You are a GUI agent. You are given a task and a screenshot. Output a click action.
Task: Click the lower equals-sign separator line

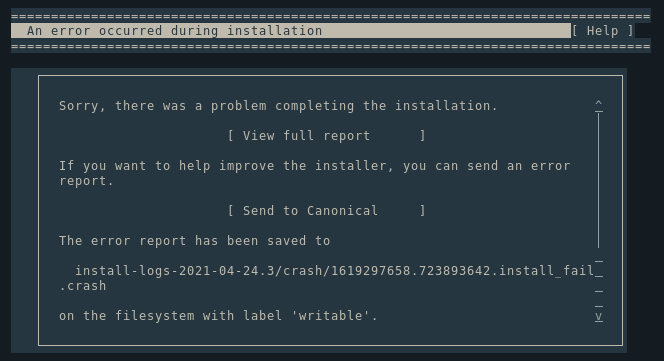(x=331, y=46)
